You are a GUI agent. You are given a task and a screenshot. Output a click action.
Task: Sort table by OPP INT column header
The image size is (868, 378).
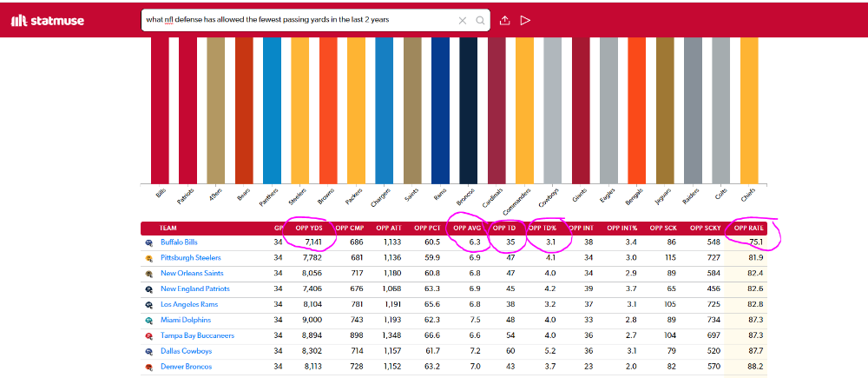coord(581,228)
